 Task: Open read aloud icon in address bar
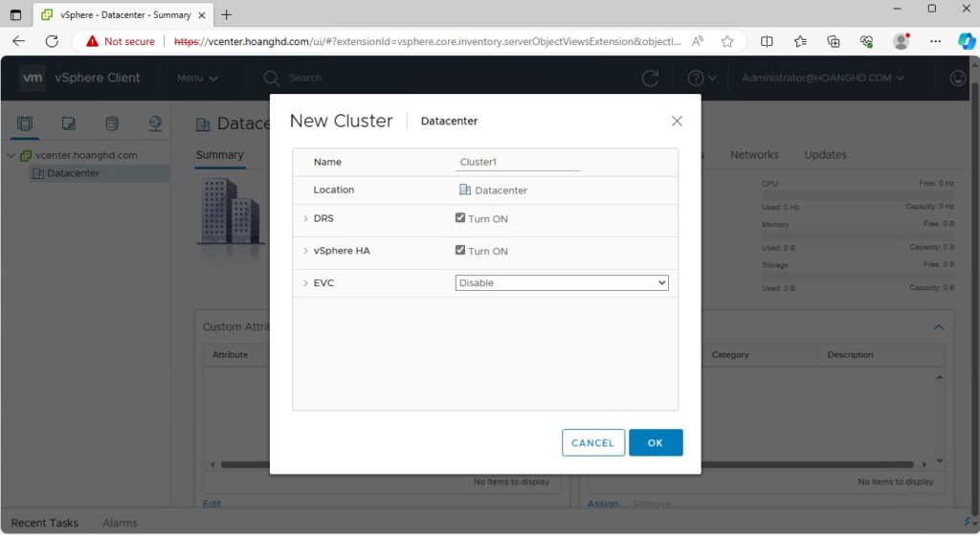698,41
